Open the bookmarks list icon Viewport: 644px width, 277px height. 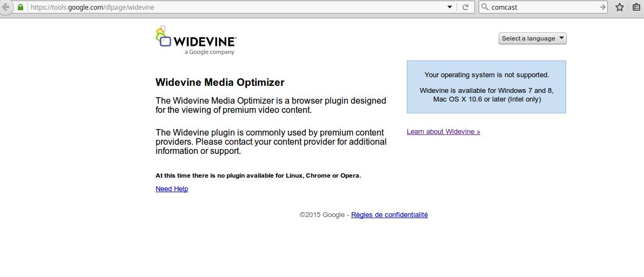pos(636,7)
